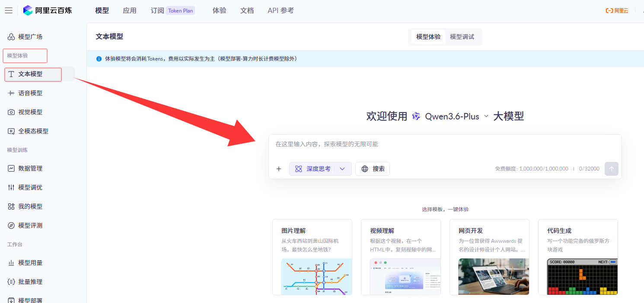The width and height of the screenshot is (644, 303).
Task: Click the 语音模型 waveform icon
Action: pos(11,93)
